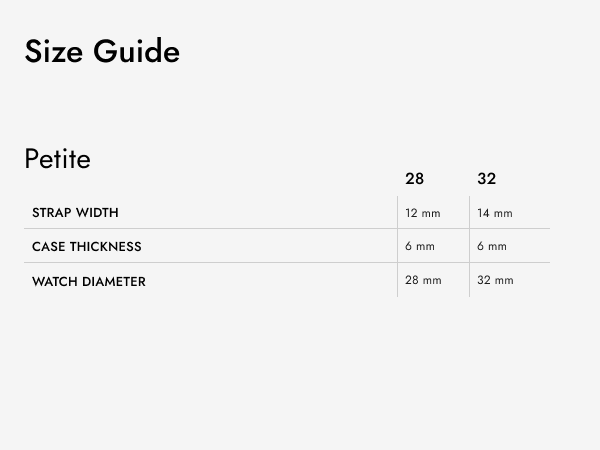Click the word WATCH in third row
600x450 pixels.
(x=55, y=282)
